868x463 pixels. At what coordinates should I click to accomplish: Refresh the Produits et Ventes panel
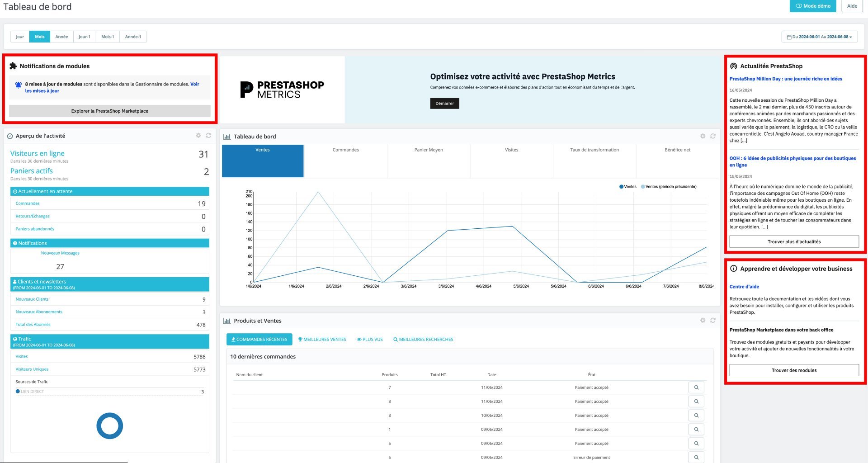click(713, 321)
